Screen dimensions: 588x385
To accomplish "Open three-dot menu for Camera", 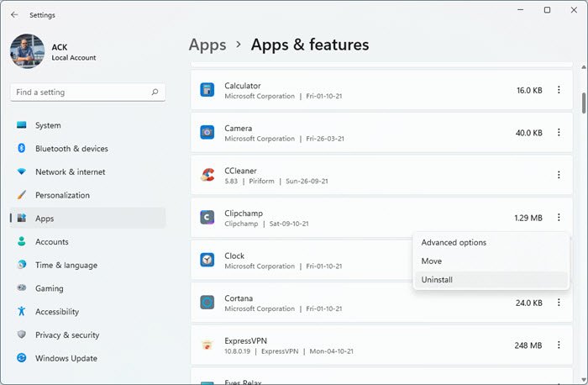I will coord(559,133).
